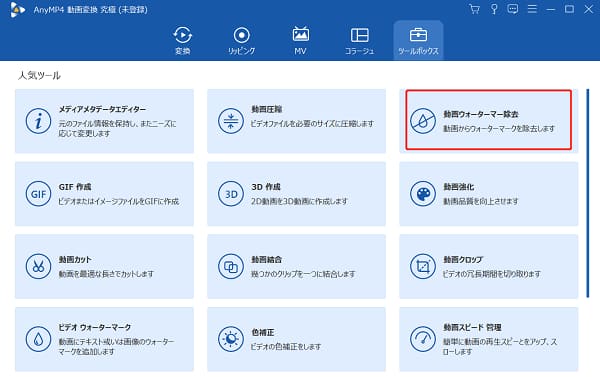Click the AnyMP4 app logo
600x377 pixels.
click(x=17, y=10)
